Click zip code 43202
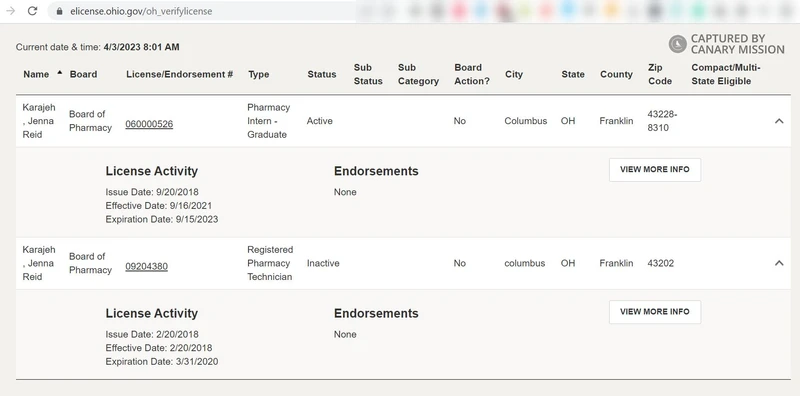 pyautogui.click(x=661, y=263)
